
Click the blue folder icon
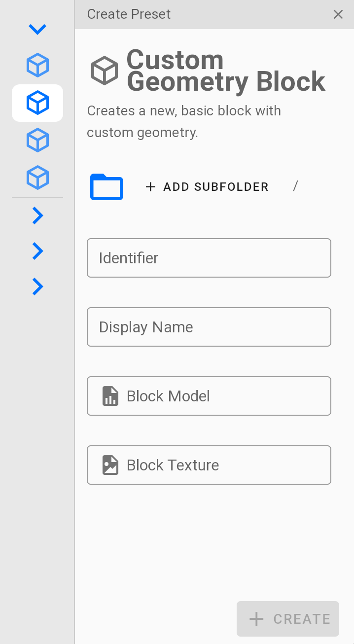106,187
